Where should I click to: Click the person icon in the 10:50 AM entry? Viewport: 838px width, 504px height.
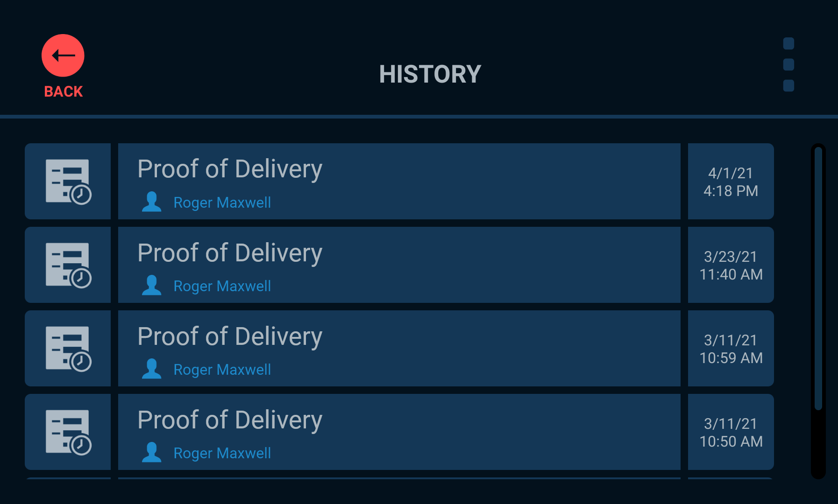coord(151,453)
